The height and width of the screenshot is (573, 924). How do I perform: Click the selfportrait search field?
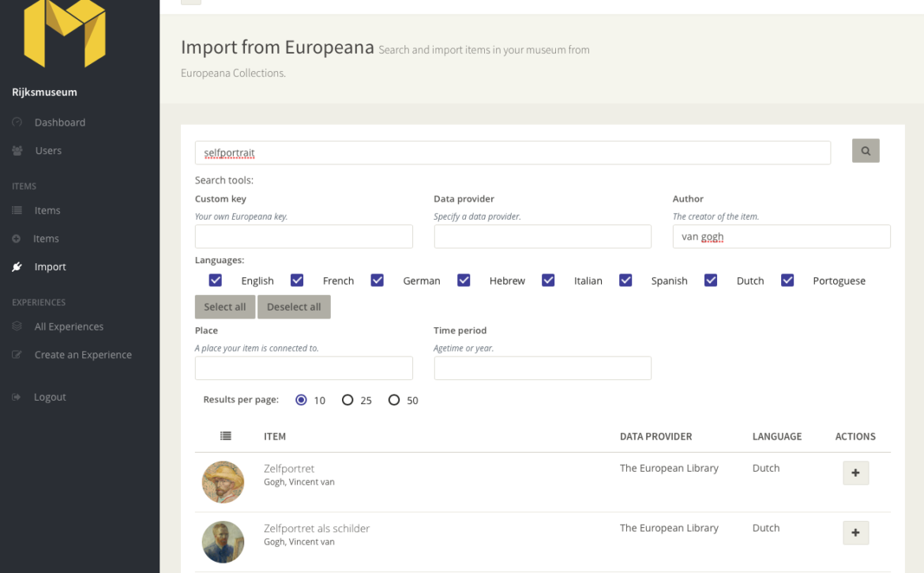(x=513, y=153)
